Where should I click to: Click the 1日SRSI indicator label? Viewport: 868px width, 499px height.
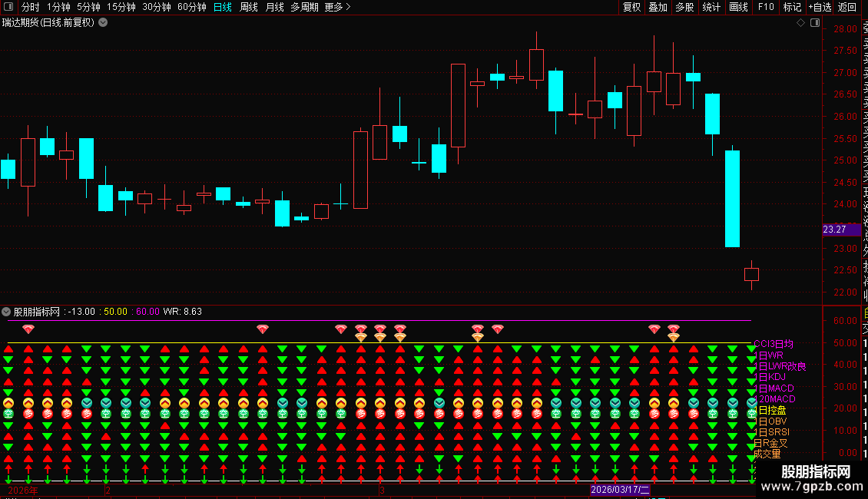coord(772,432)
